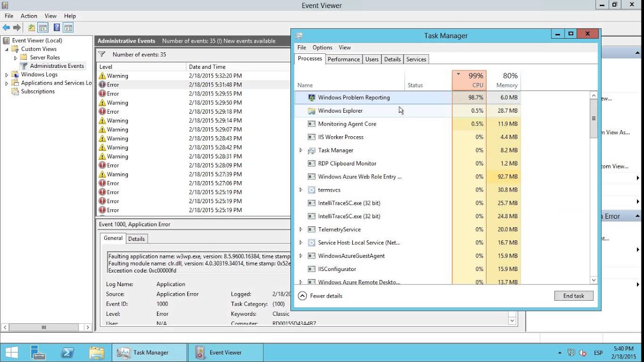Open Help using the blue question mark icon
Viewport: 644px width, 362px height.
[57, 28]
